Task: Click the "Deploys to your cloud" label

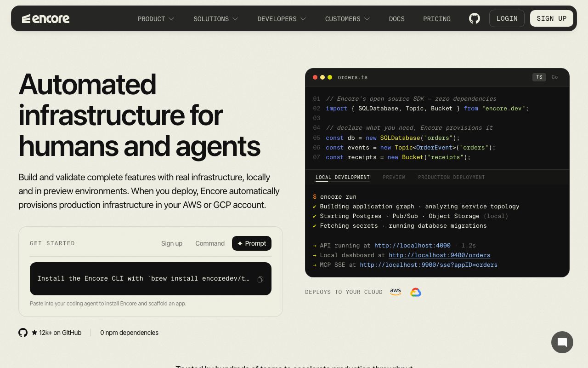Action: pyautogui.click(x=344, y=292)
